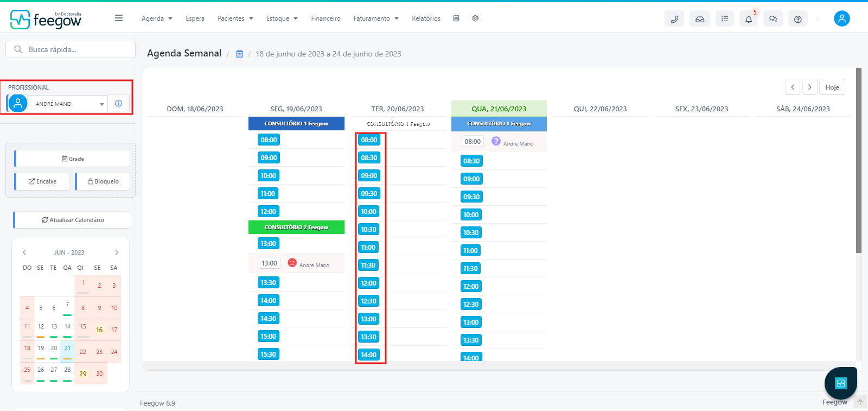The height and width of the screenshot is (411, 868).
Task: Select Tuesday 09:30 time slot
Action: pos(369,193)
